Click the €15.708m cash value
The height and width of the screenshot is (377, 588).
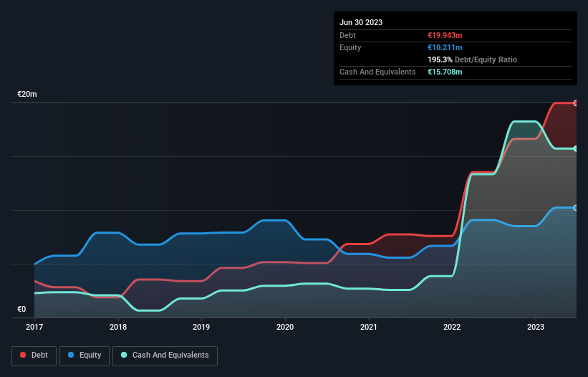pos(445,72)
